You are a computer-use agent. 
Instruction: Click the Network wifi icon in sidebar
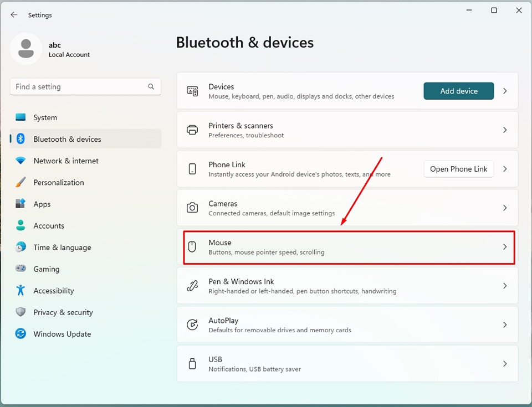21,161
